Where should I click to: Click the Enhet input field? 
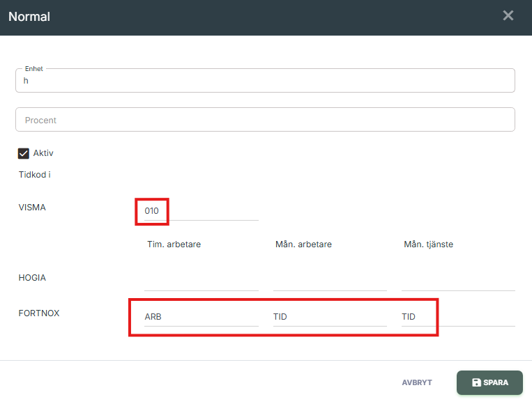coord(265,81)
